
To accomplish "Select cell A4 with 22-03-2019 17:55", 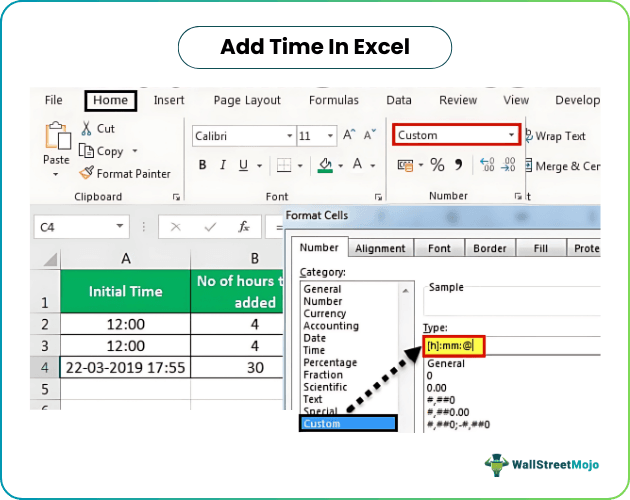I will 125,367.
